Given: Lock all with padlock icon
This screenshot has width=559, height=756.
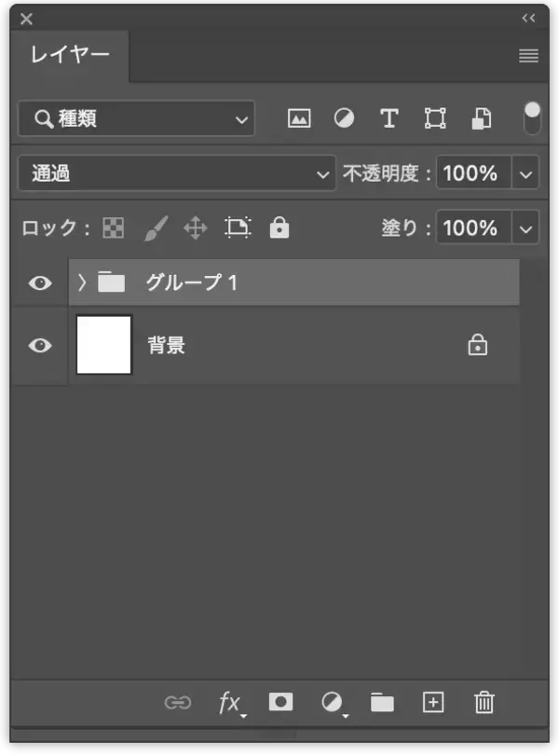Looking at the screenshot, I should pos(279,227).
